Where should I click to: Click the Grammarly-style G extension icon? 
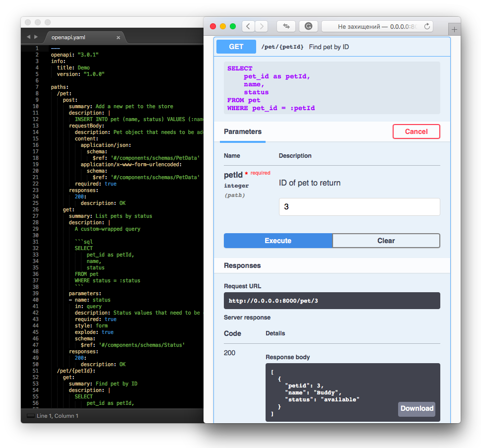click(x=308, y=26)
